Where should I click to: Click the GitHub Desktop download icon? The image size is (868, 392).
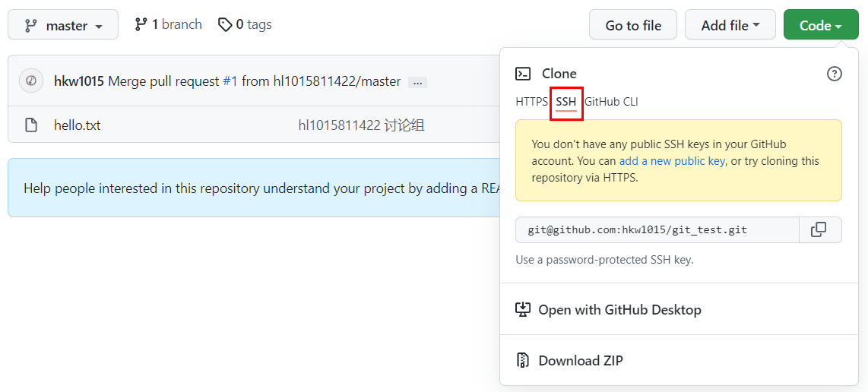[523, 309]
